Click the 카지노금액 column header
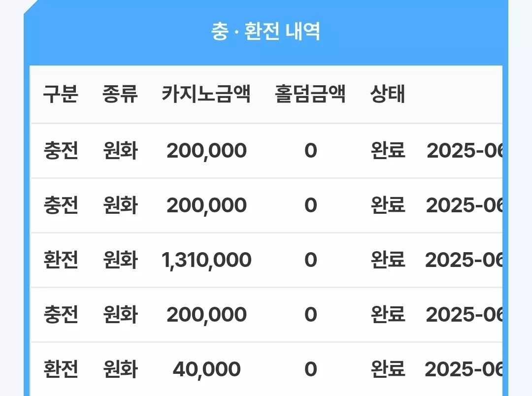532x396 pixels. (206, 94)
